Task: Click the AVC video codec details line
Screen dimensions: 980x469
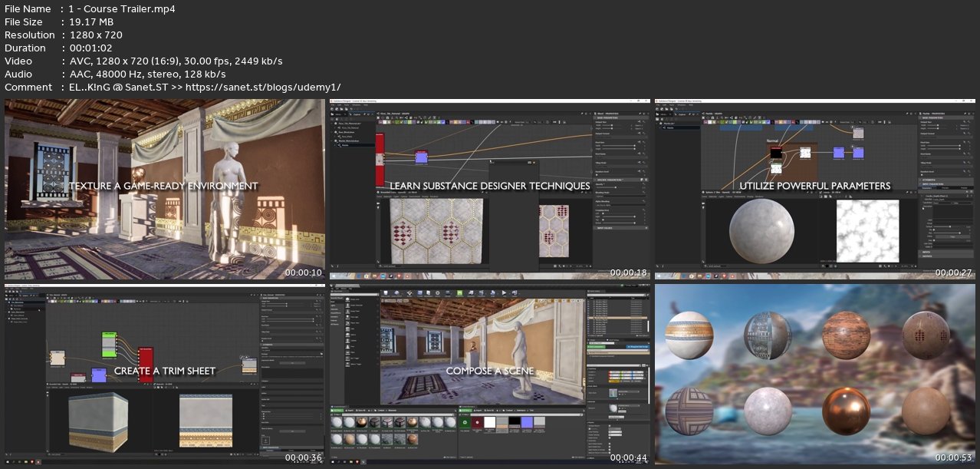Action: [176, 61]
